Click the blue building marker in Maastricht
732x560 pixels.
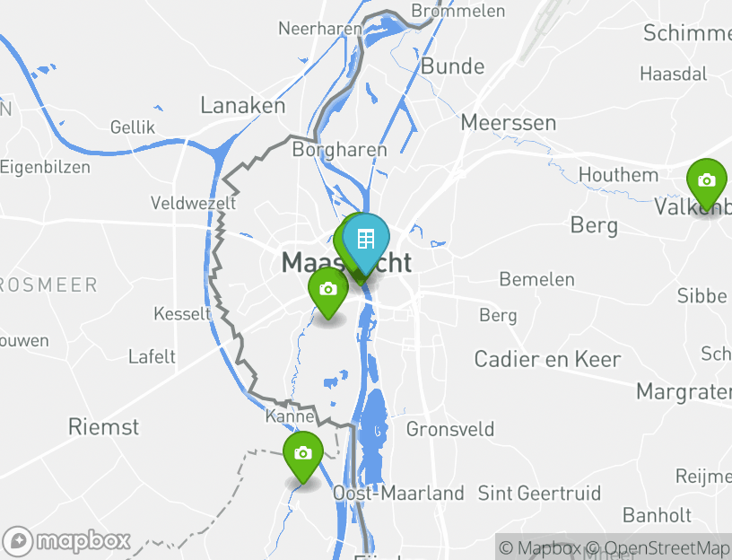365,241
